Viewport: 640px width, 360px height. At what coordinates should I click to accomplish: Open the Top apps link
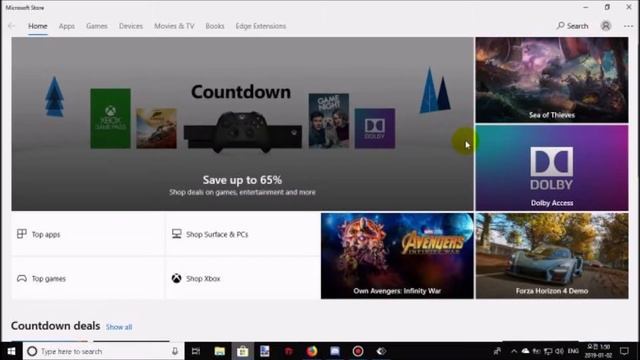click(88, 234)
